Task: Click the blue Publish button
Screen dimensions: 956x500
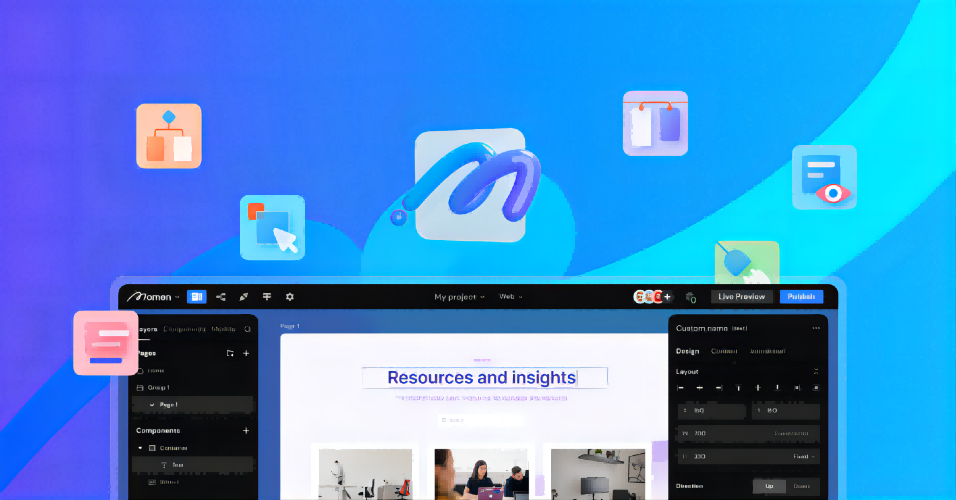Action: [801, 297]
